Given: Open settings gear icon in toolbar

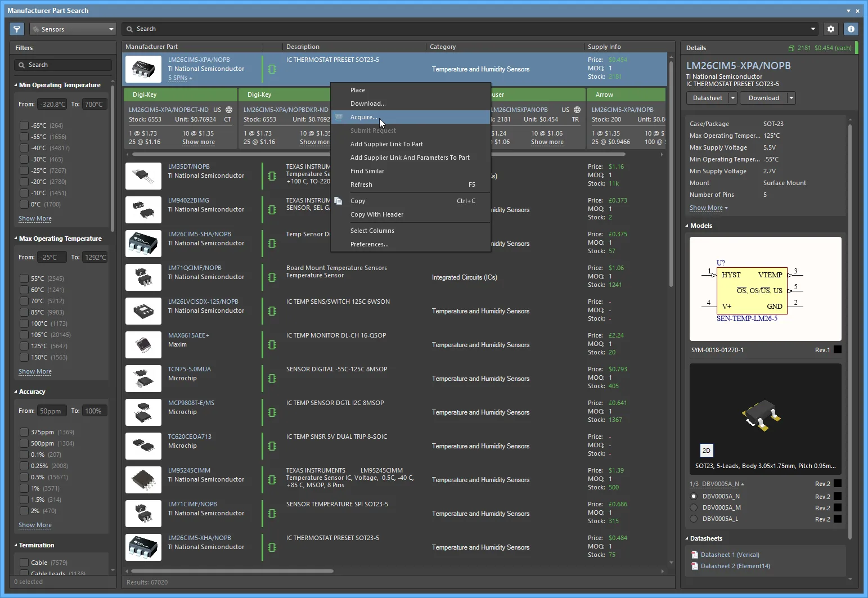Looking at the screenshot, I should tap(831, 29).
